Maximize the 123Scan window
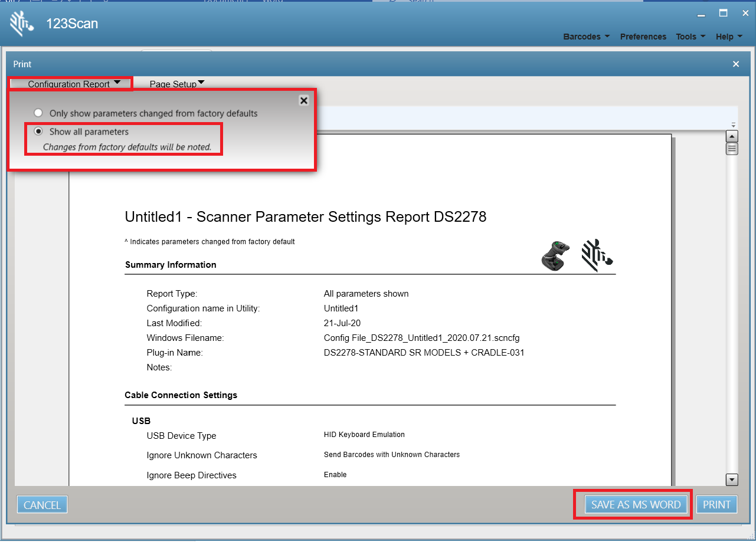Viewport: 756px width, 542px height. [723, 13]
